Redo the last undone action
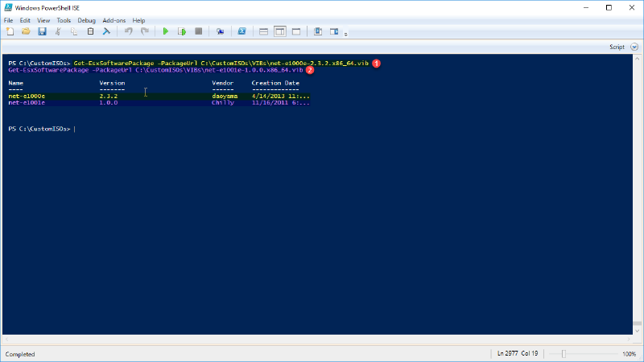 (x=145, y=31)
